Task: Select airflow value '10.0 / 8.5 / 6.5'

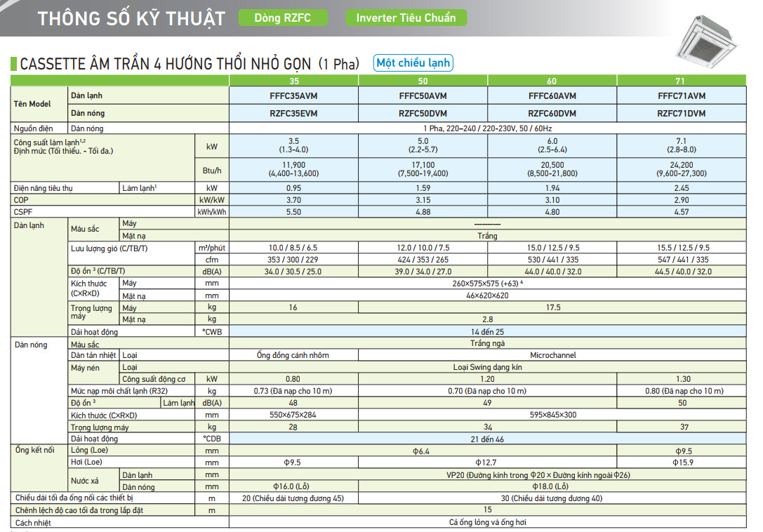Action: [x=293, y=248]
